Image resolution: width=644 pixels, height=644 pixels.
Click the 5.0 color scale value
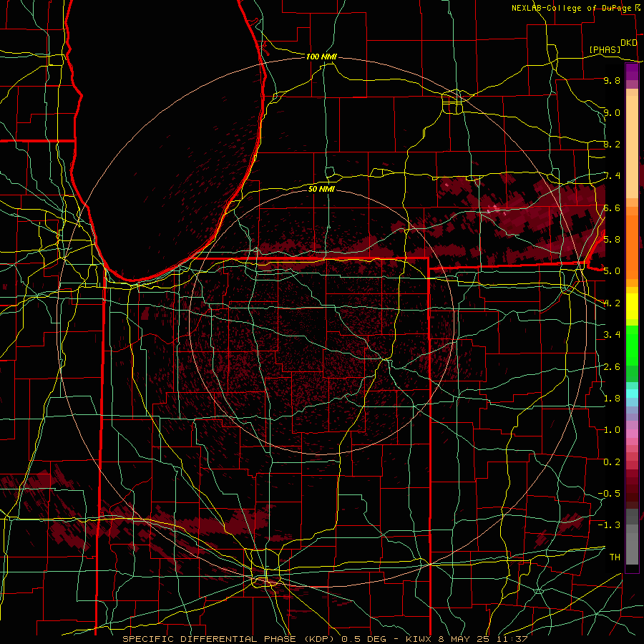[x=612, y=271]
